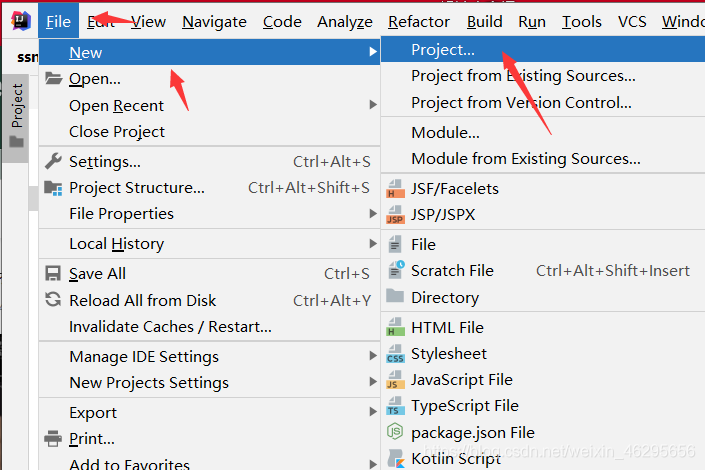Open the Project side panel tab
The image size is (705, 470).
click(17, 107)
